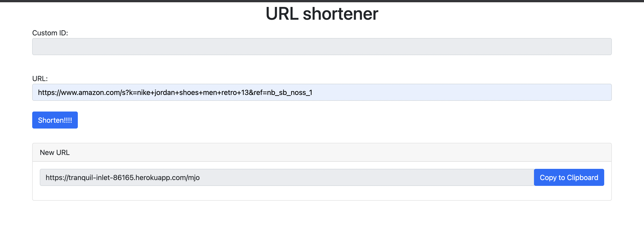Select the shortened herokuapp URL output field
Screen dimensions: 644x232
point(287,177)
